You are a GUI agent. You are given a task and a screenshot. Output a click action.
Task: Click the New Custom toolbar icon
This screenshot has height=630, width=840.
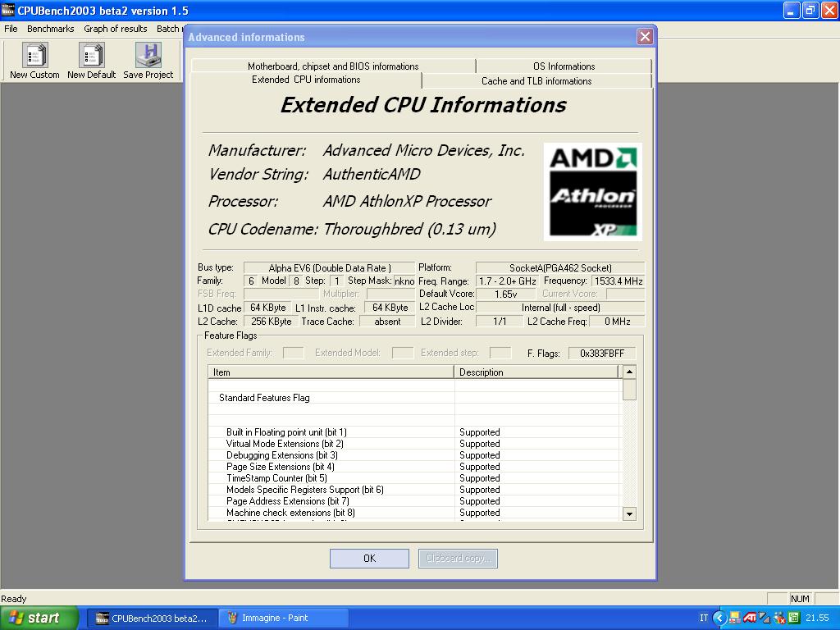point(34,56)
